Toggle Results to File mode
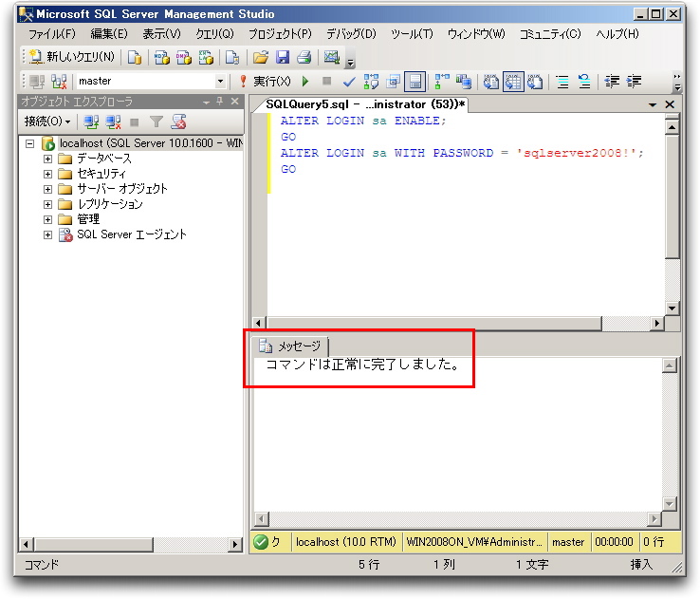Viewport: 700px width, 599px height. coord(535,82)
